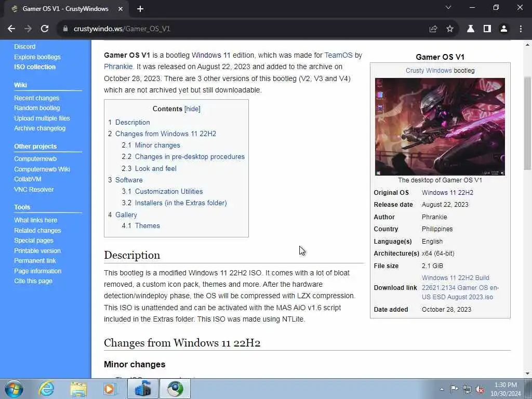
Task: Open the tab search dropdown chevron
Action: 448,7
